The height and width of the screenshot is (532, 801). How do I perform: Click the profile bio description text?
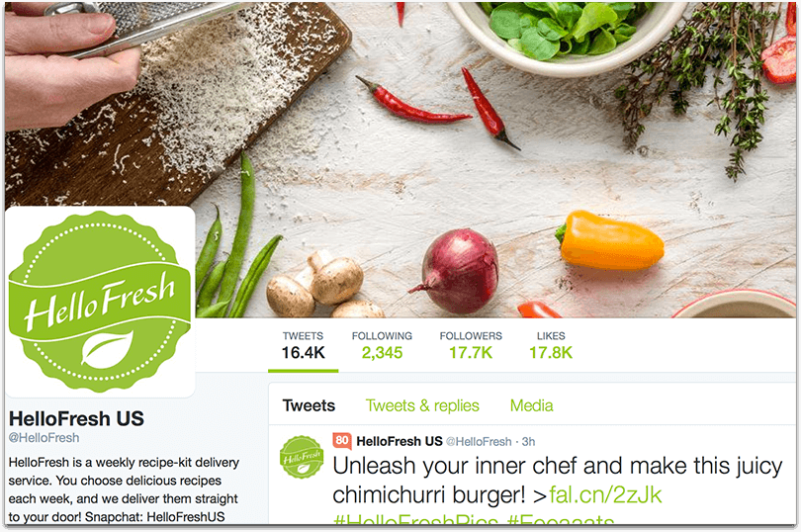pos(123,489)
